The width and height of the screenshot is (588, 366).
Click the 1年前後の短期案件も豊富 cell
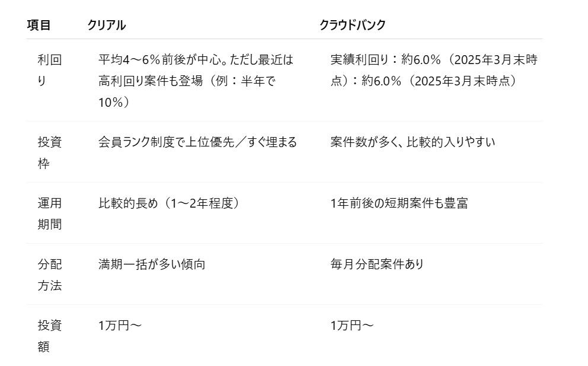(x=399, y=203)
